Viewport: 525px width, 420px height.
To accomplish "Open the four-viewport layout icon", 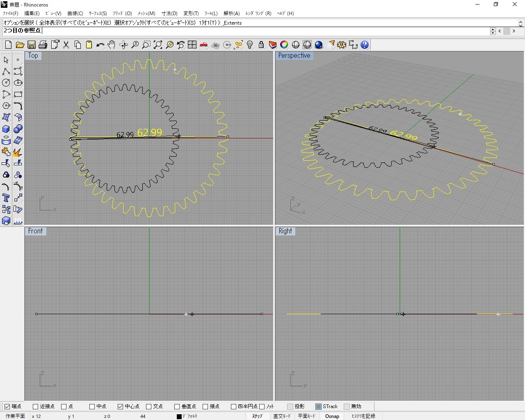I will pos(192,45).
